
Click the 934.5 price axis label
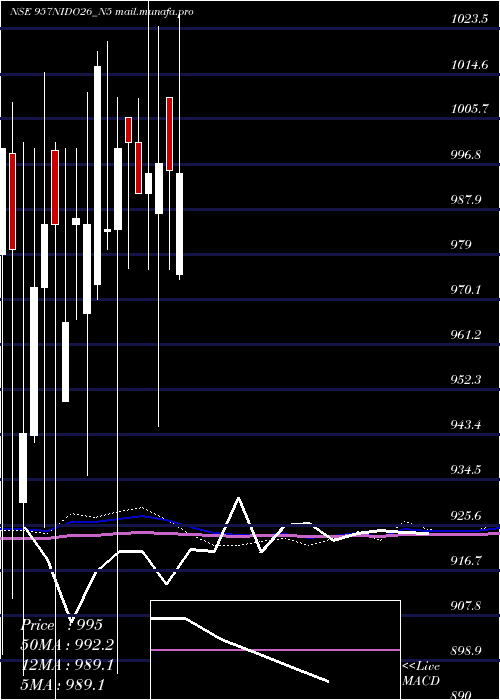click(466, 470)
